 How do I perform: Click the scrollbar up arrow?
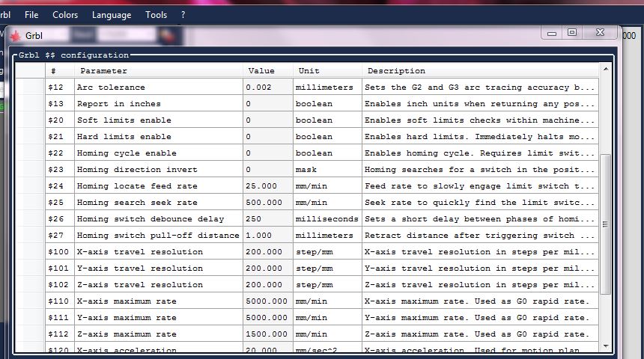(x=606, y=69)
